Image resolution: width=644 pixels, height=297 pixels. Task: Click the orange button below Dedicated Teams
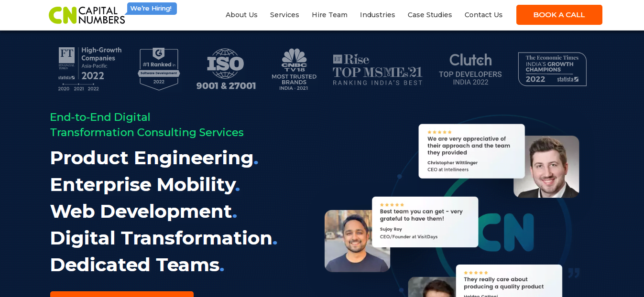pos(122,294)
